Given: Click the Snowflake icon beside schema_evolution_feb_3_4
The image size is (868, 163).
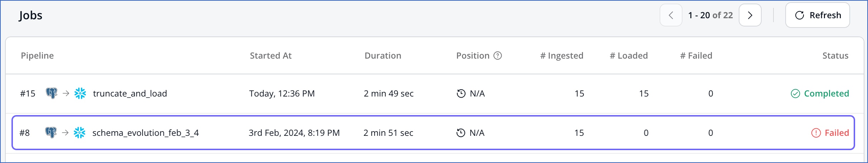Looking at the screenshot, I should (79, 133).
